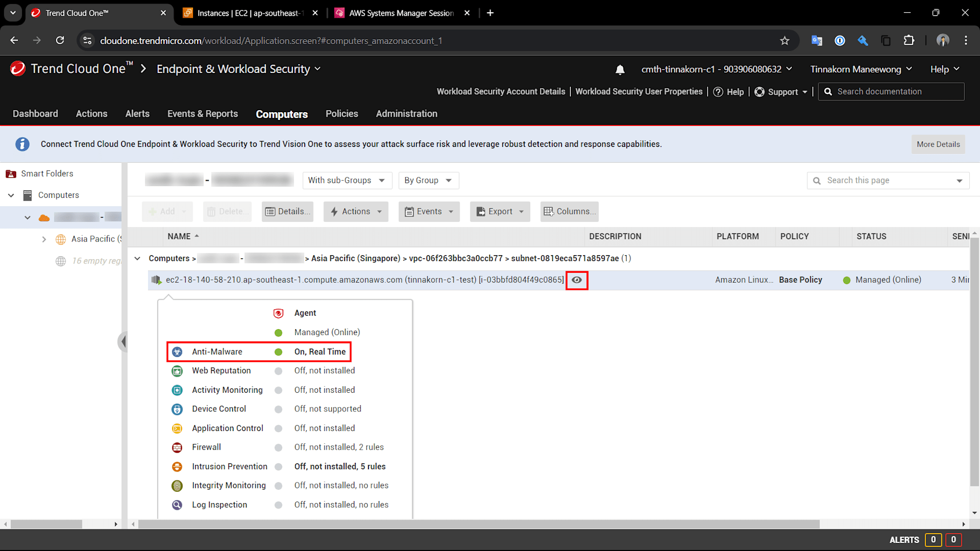The width and height of the screenshot is (980, 551).
Task: Open the By Group dropdown filter
Action: 428,180
